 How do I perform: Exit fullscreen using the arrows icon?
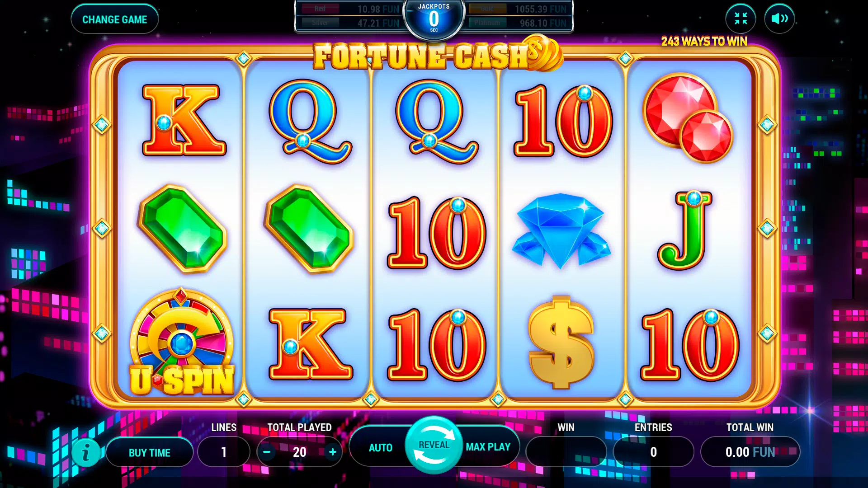[741, 19]
